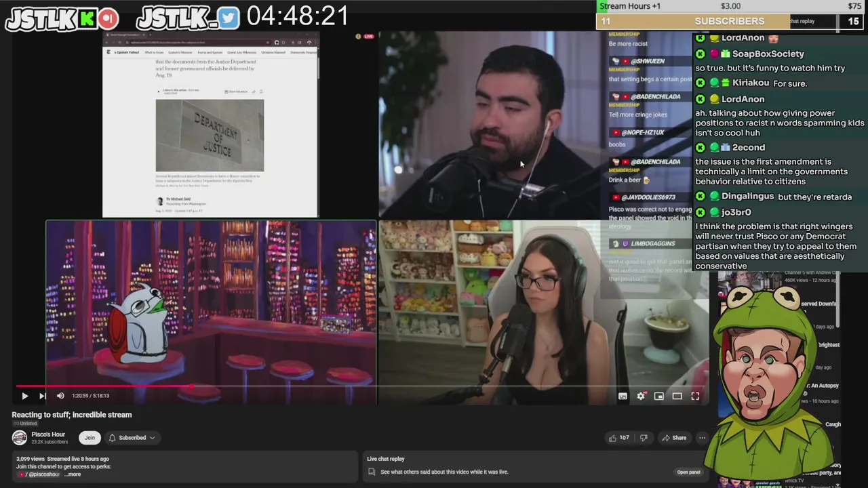Click Open panel for live chat replay
868x488 pixels.
pos(688,472)
